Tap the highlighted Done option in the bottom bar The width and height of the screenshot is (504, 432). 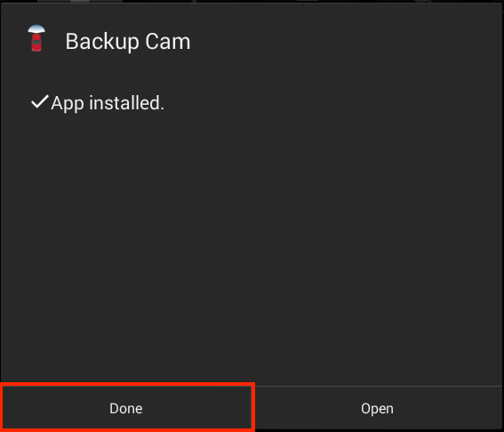coord(126,408)
